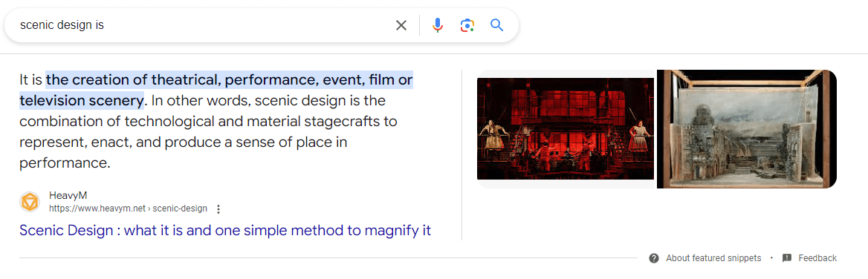Start voice search with microphone icon

coord(437,25)
